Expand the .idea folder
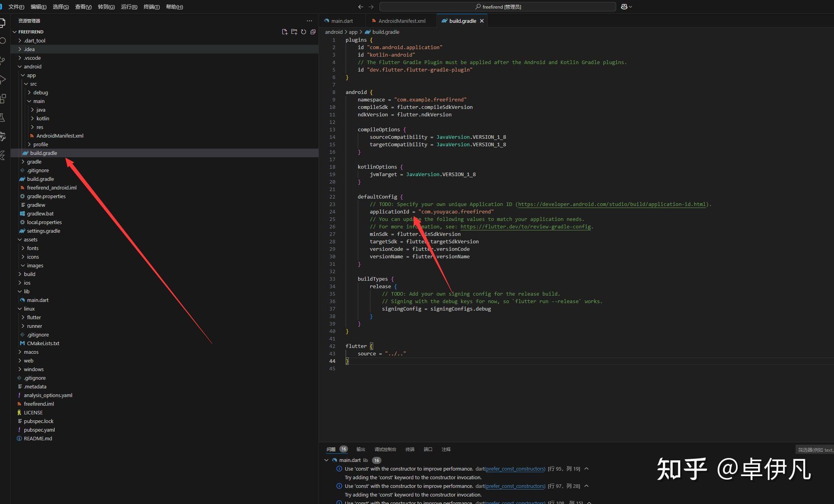 pyautogui.click(x=20, y=49)
